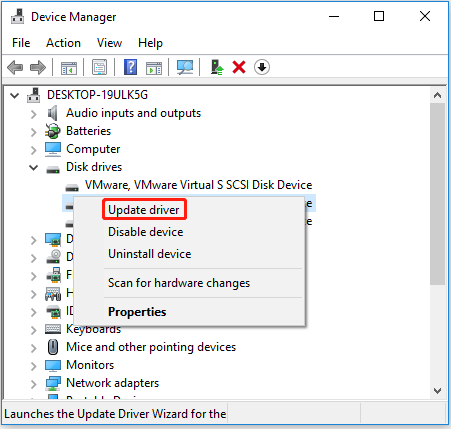
Task: Choose Uninstall device from context menu
Action: 150,254
